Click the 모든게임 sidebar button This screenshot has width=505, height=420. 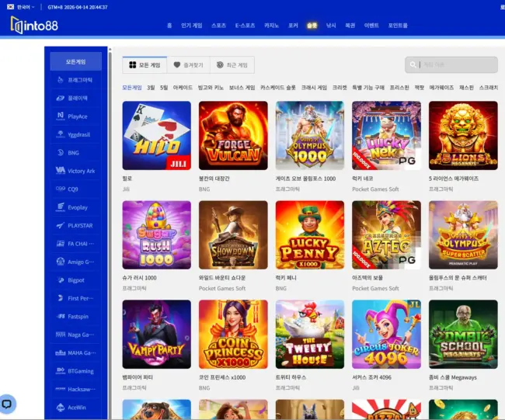[75, 61]
